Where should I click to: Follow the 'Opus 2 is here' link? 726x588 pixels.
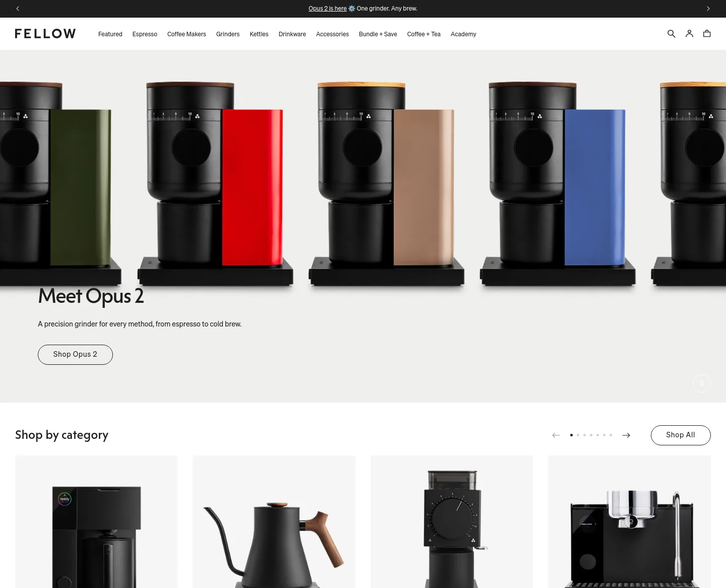pos(328,9)
